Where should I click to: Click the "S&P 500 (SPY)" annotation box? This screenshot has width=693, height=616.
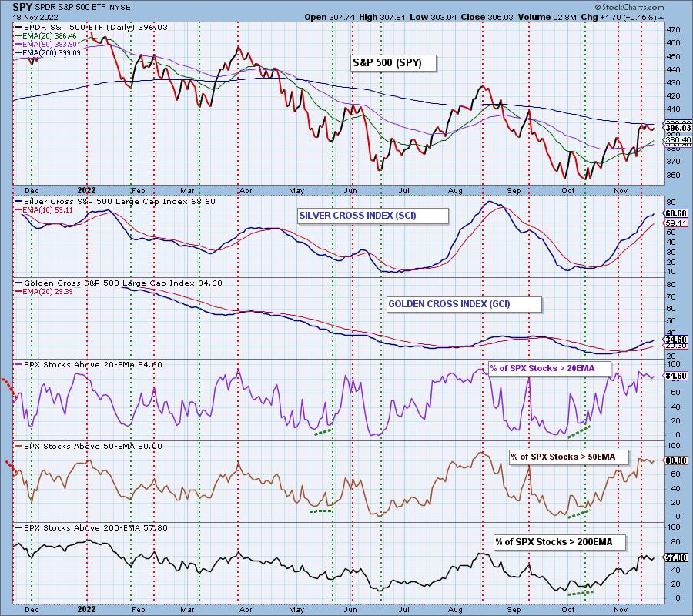[393, 62]
